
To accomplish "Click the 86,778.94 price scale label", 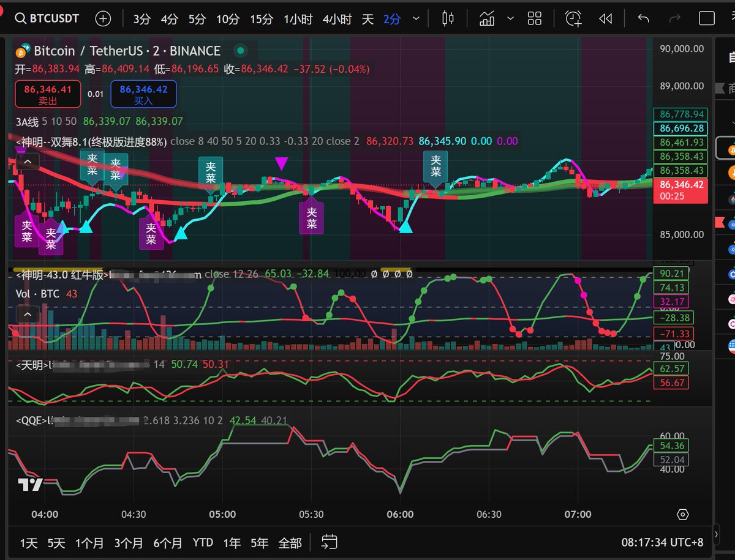I will coord(681,114).
